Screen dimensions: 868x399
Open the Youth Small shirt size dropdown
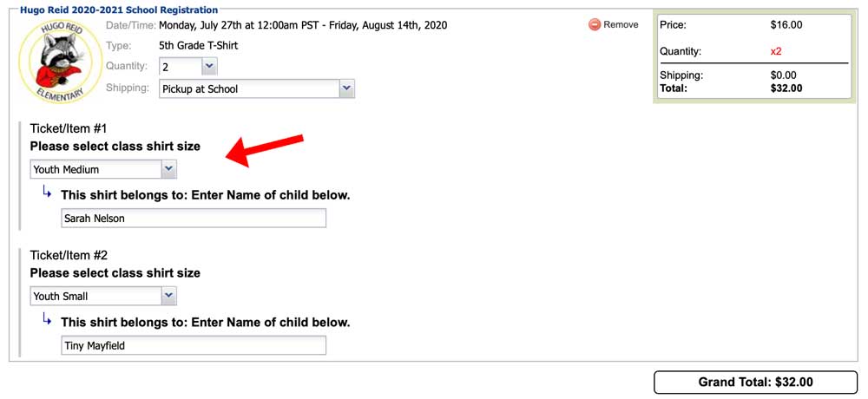point(103,296)
